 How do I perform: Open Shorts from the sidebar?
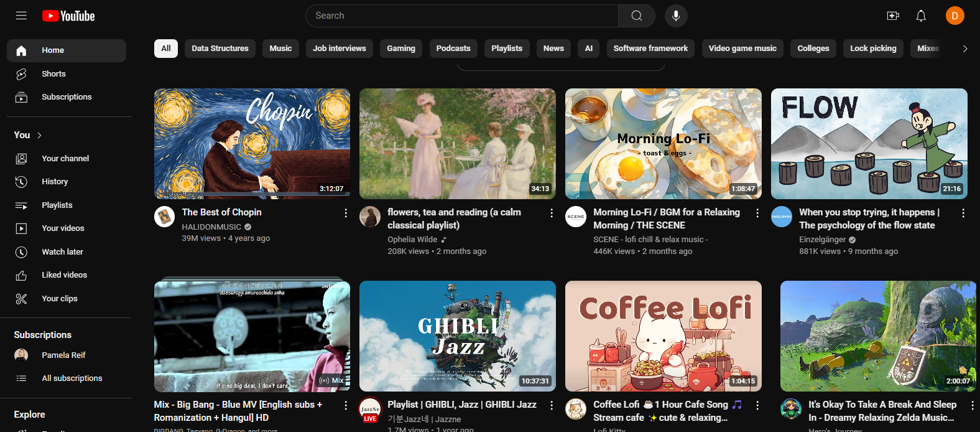click(x=67, y=74)
